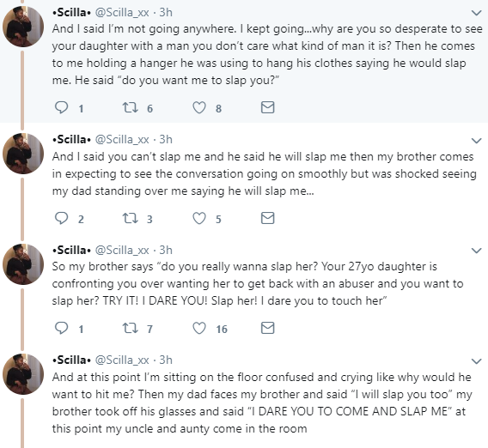Share the 'brother comes in' tweet by message

(x=268, y=218)
